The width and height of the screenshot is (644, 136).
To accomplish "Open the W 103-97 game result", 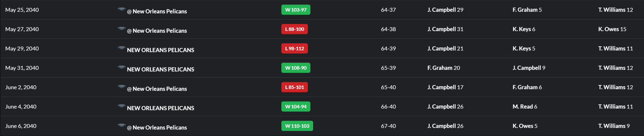I will tap(296, 10).
